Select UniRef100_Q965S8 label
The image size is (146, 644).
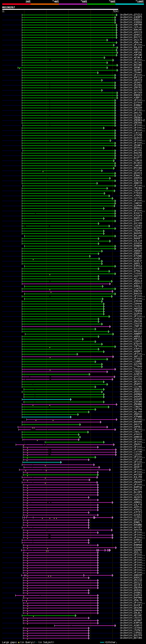(131, 178)
